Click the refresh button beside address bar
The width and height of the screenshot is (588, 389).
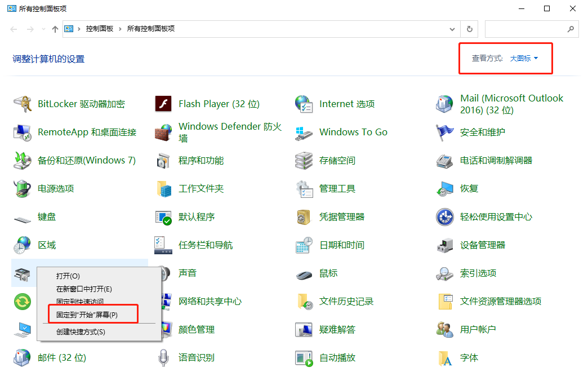point(469,29)
